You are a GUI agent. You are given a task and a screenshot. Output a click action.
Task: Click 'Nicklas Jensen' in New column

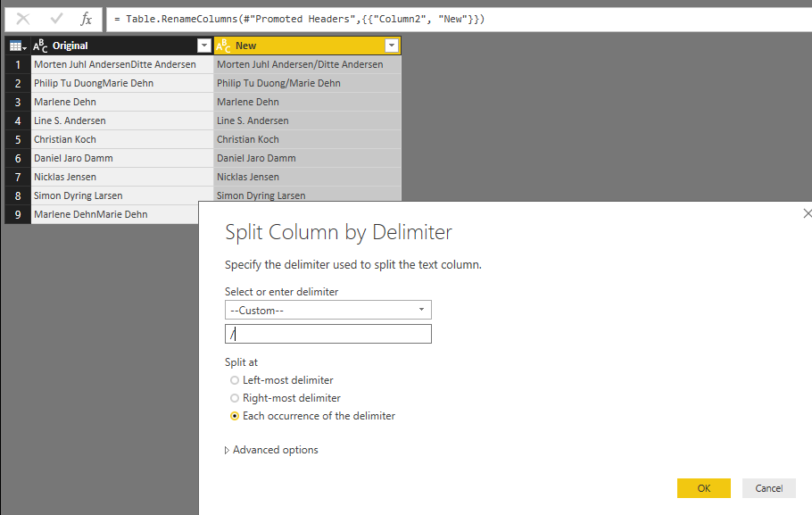click(307, 177)
